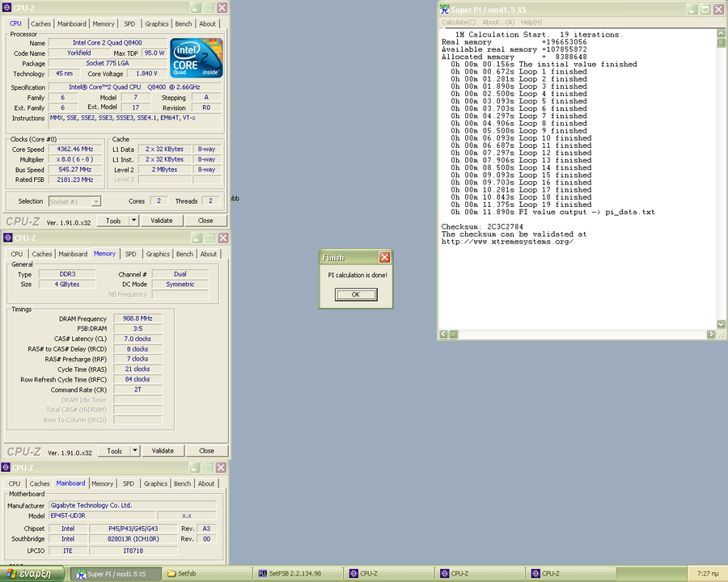Open the Memory tab in top CPU-Z window
This screenshot has width=728, height=582.
(103, 23)
